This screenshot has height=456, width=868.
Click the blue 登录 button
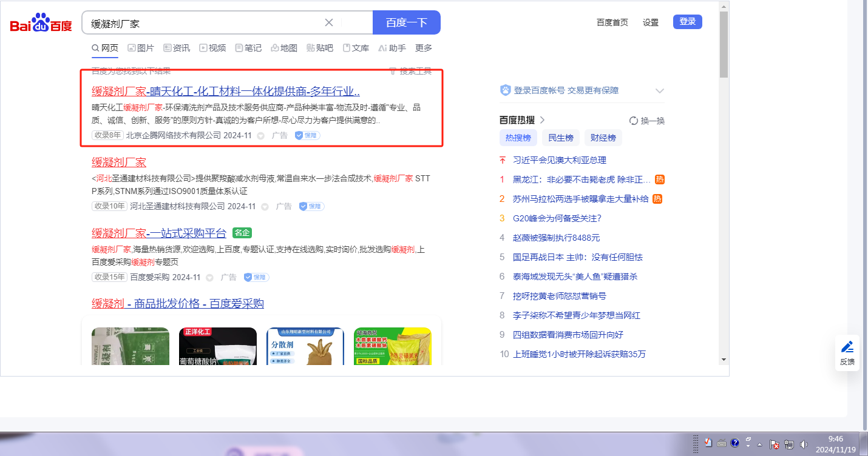pyautogui.click(x=688, y=22)
